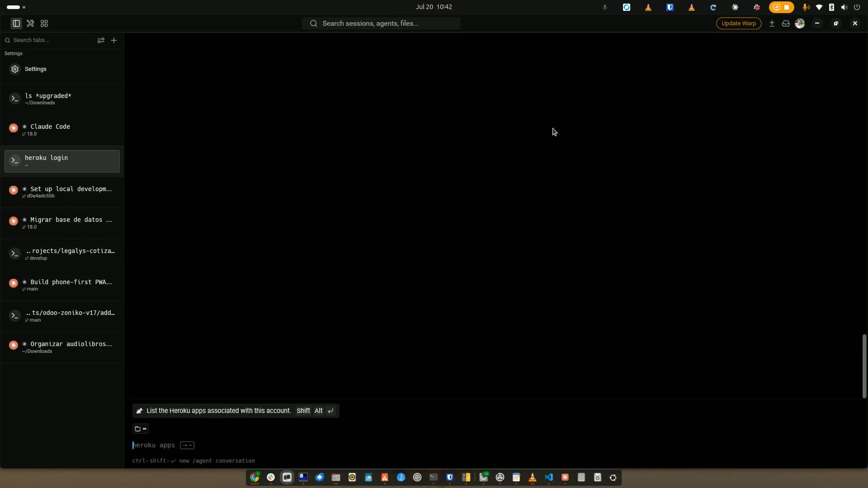This screenshot has height=488, width=868.
Task: Open the Wi-Fi network menu
Action: click(x=819, y=7)
